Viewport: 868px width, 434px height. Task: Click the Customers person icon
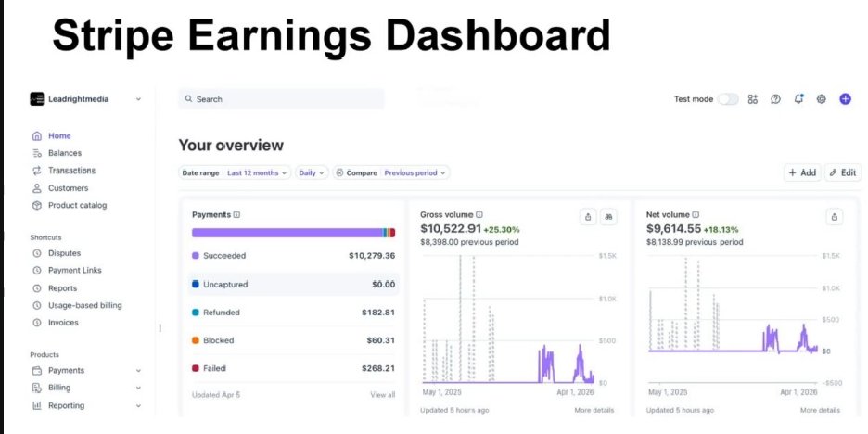pyautogui.click(x=37, y=188)
